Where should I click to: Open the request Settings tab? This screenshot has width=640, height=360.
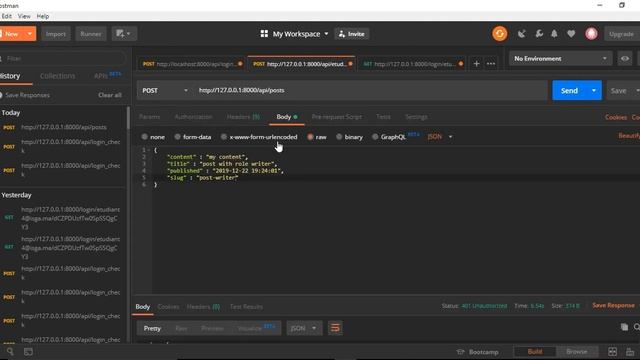416,117
